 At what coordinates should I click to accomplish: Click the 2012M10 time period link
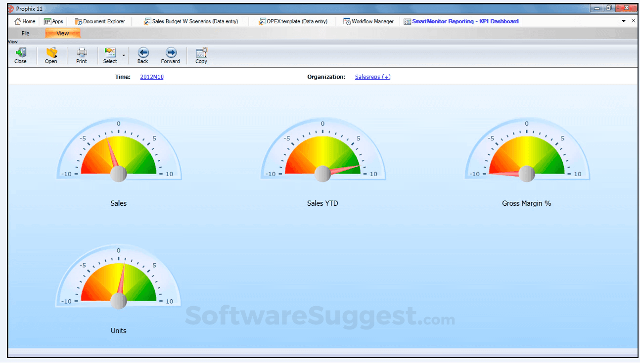[x=151, y=77]
